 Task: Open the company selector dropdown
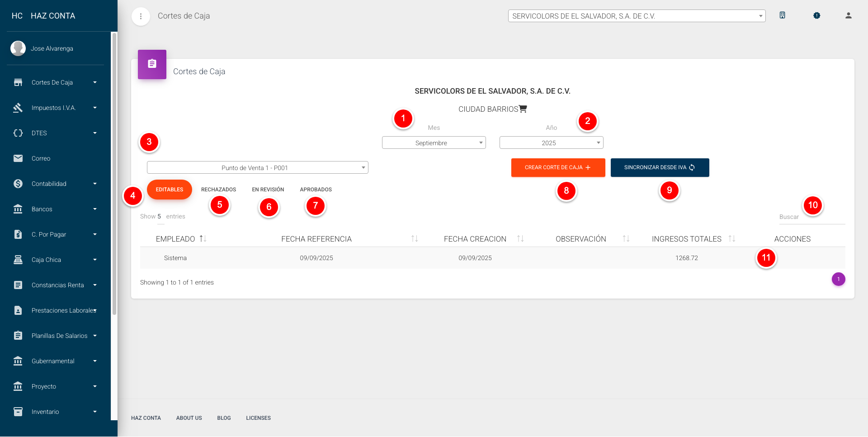click(636, 16)
